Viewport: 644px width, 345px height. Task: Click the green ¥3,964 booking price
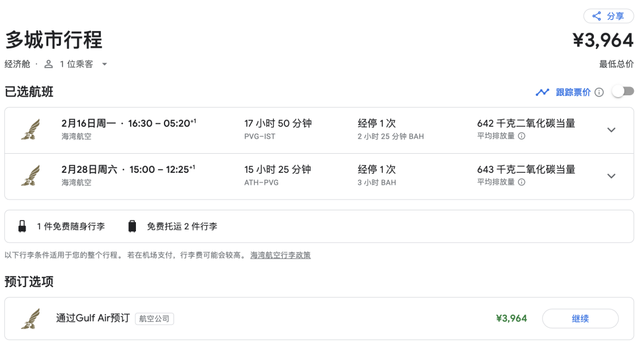coord(512,318)
